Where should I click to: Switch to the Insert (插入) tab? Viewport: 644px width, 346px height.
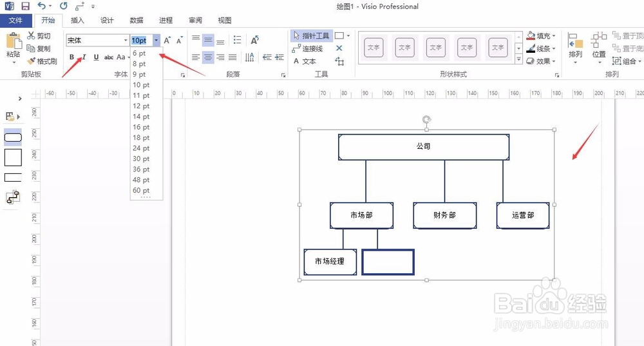tap(77, 20)
